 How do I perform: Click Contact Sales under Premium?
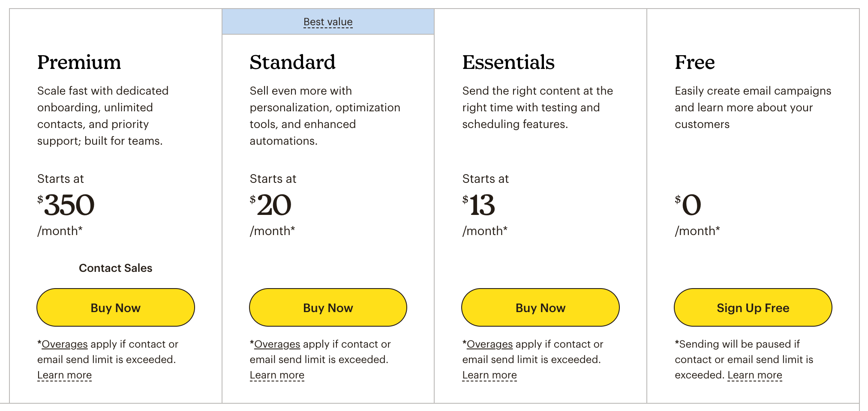pyautogui.click(x=115, y=268)
